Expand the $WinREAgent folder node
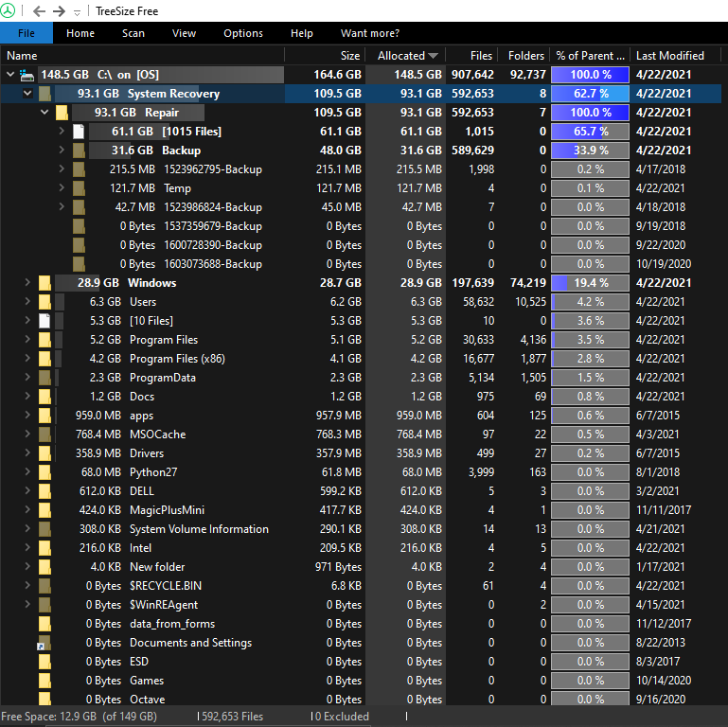 click(x=27, y=604)
